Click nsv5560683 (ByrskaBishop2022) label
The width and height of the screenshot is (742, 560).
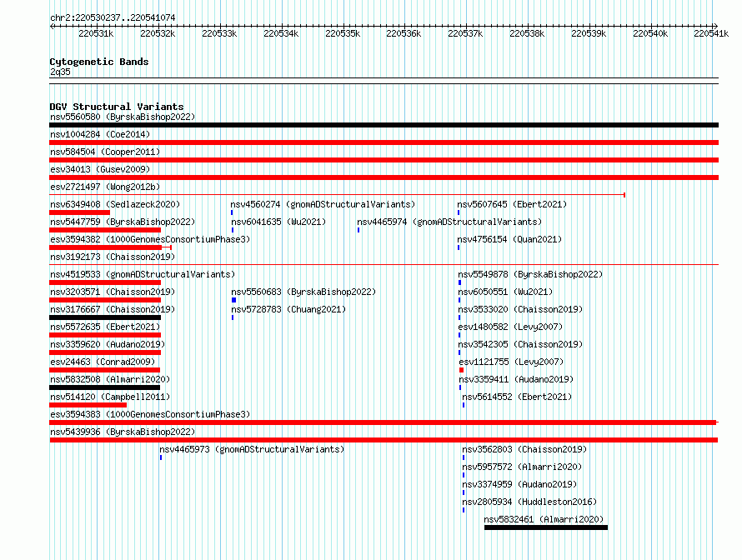point(303,292)
